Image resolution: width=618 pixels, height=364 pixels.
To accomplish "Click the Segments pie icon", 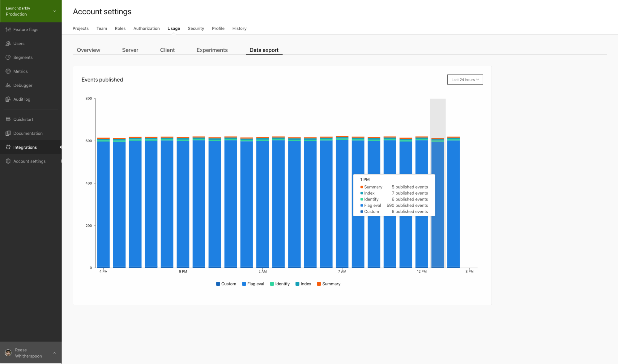I will [x=8, y=57].
